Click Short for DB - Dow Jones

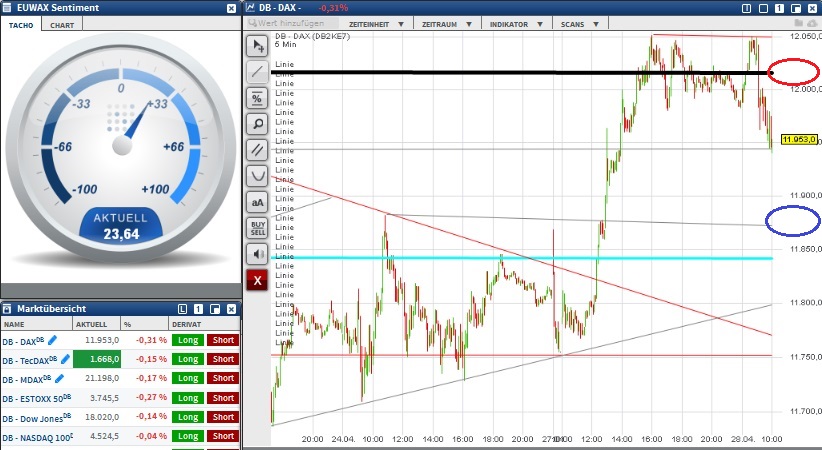tap(223, 417)
